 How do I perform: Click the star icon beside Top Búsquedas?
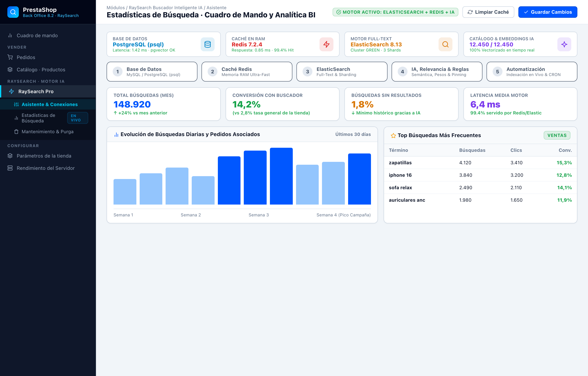pyautogui.click(x=393, y=135)
